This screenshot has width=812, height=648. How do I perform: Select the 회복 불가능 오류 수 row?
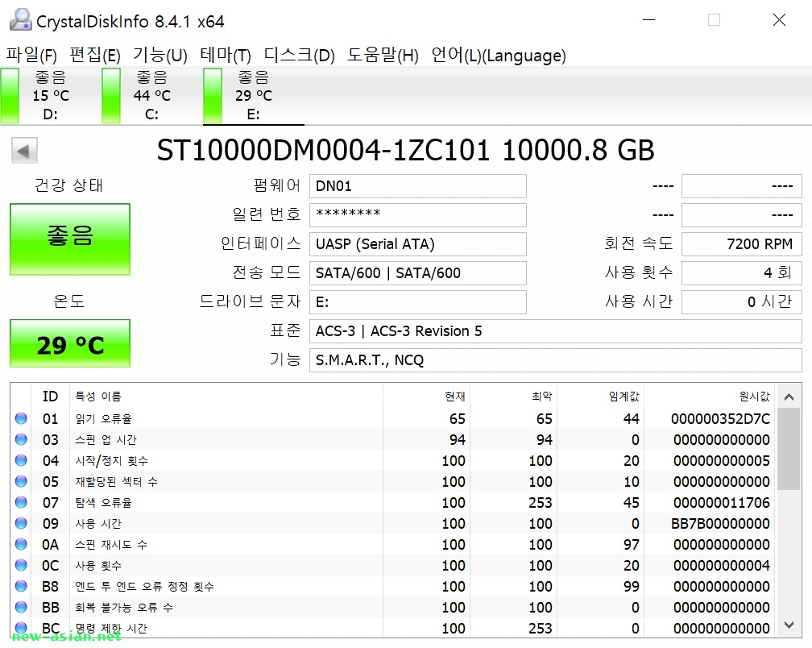[394, 607]
